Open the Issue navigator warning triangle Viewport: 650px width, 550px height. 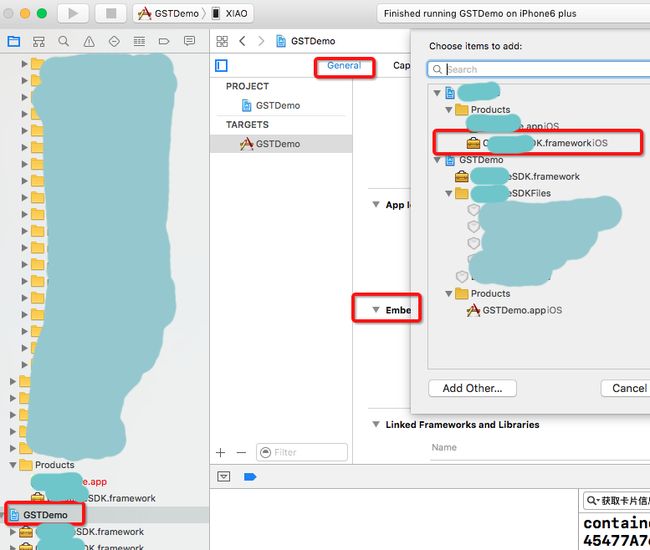pos(89,41)
